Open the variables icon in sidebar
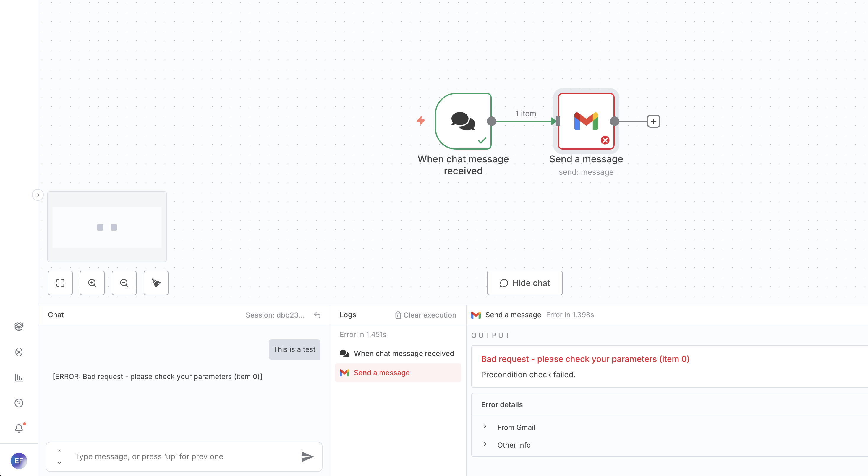868x476 pixels. coord(19,352)
